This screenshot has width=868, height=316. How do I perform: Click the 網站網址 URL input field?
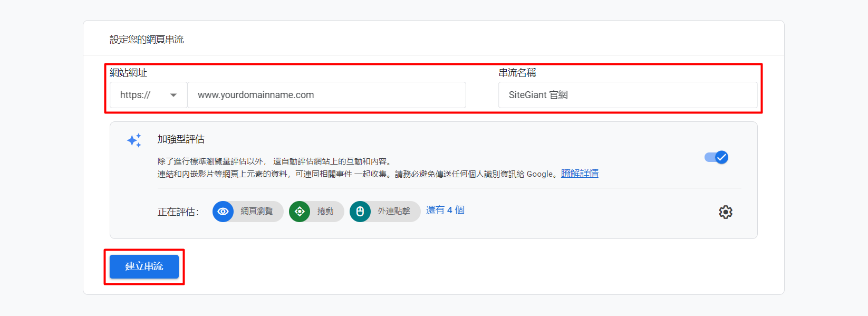pyautogui.click(x=327, y=95)
